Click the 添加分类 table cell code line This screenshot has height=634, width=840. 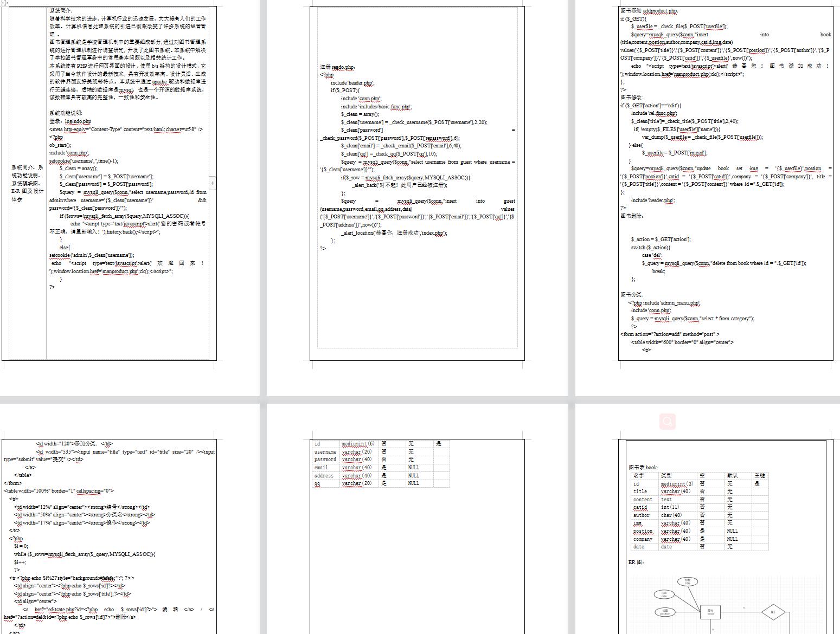74,444
